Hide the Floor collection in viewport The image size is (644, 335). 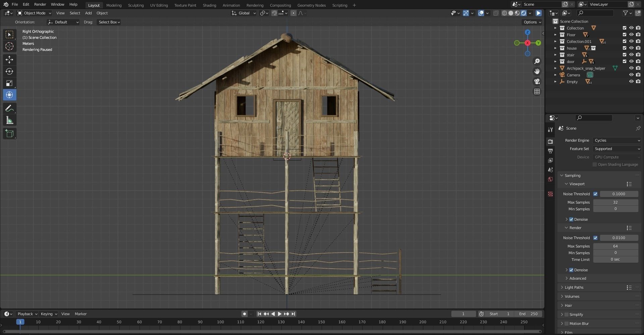[x=631, y=35]
